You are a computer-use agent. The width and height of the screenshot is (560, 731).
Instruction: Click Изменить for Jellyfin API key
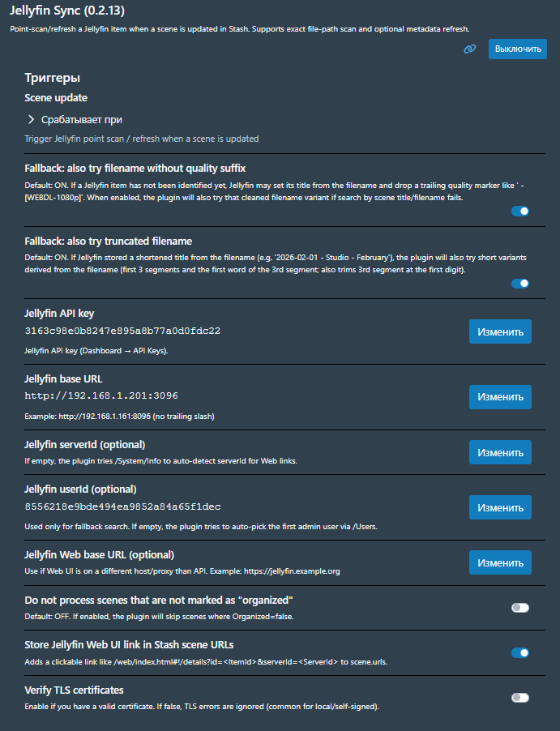pyautogui.click(x=500, y=331)
